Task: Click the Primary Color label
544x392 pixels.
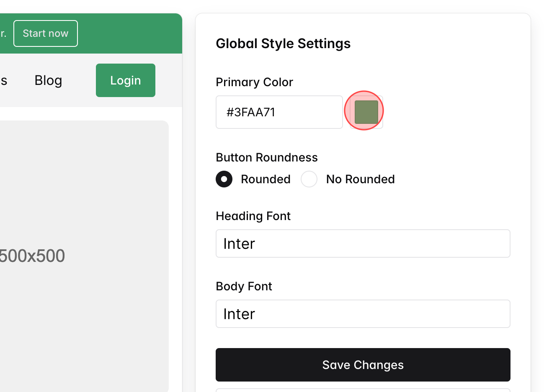Action: point(254,82)
